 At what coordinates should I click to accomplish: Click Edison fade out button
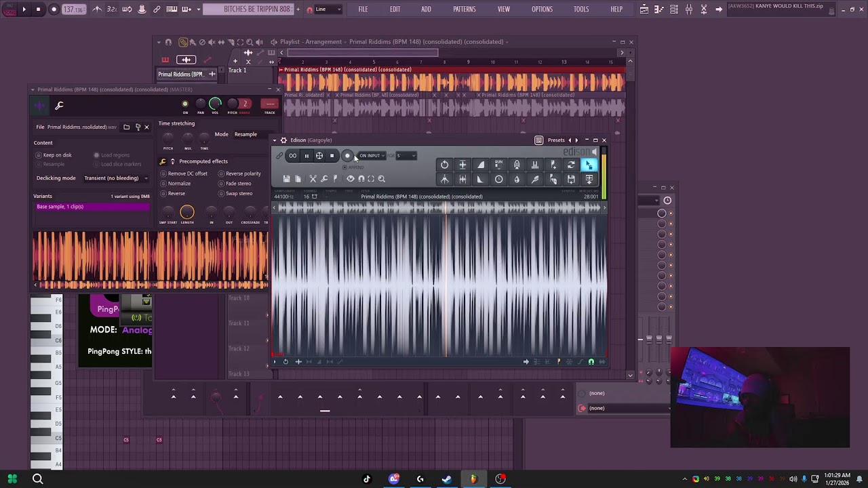pos(481,179)
